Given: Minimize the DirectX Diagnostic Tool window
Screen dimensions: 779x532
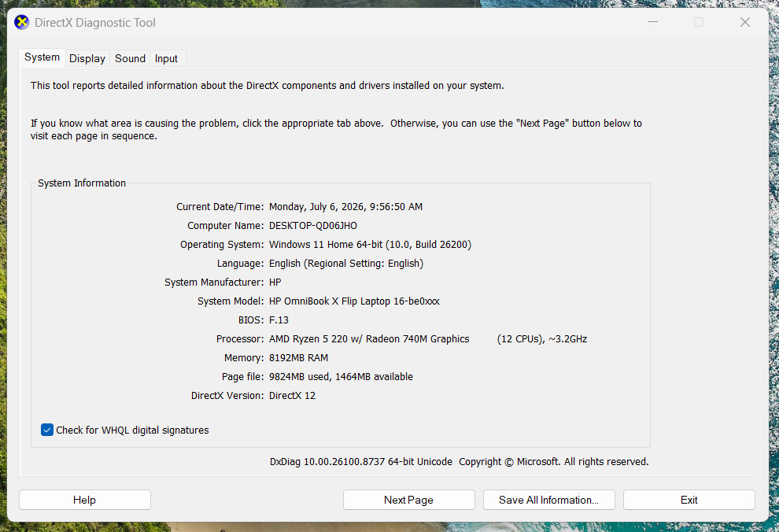Looking at the screenshot, I should pyautogui.click(x=653, y=22).
